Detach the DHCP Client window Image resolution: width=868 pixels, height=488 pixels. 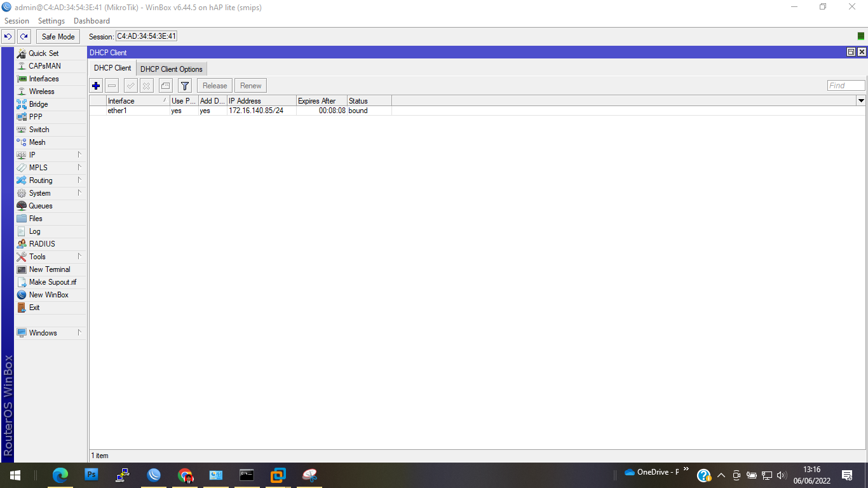pos(851,52)
